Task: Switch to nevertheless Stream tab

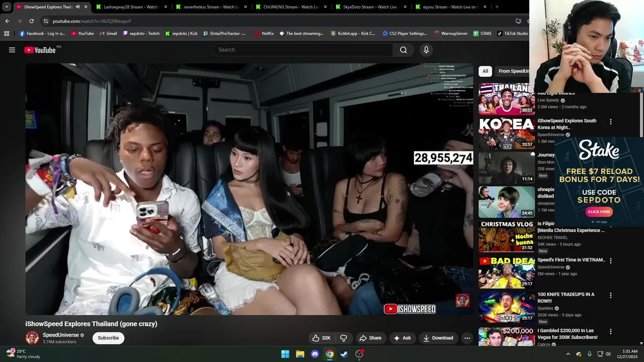Action: (211, 7)
